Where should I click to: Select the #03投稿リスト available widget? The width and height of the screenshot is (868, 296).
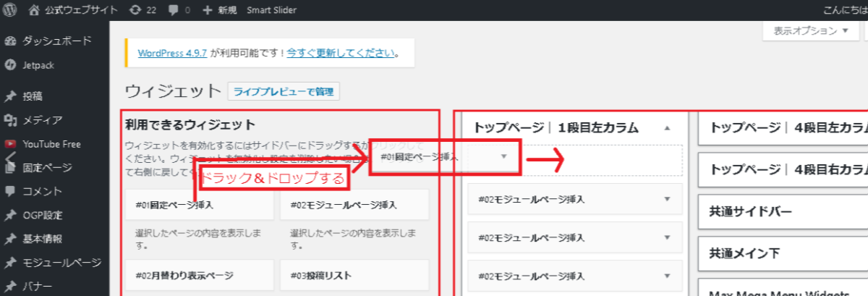(x=354, y=276)
